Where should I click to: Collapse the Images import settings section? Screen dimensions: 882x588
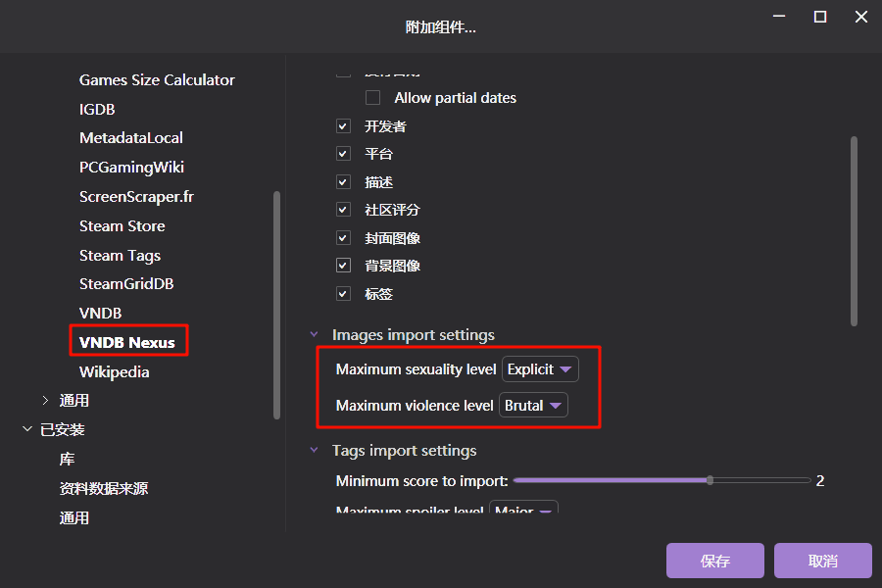315,335
